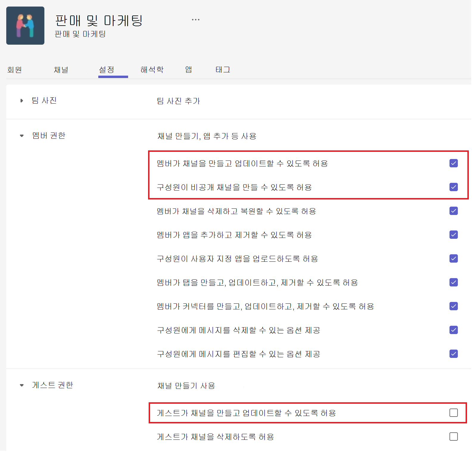The width and height of the screenshot is (476, 452).
Task: Check 게스트가 채널을 만들고 업데이트할 수 있도록 허용
Action: click(454, 413)
